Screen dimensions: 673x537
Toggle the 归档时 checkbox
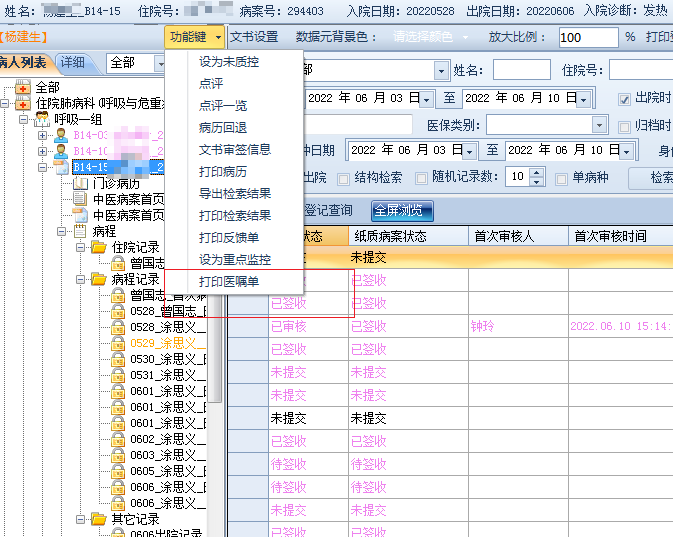(624, 127)
